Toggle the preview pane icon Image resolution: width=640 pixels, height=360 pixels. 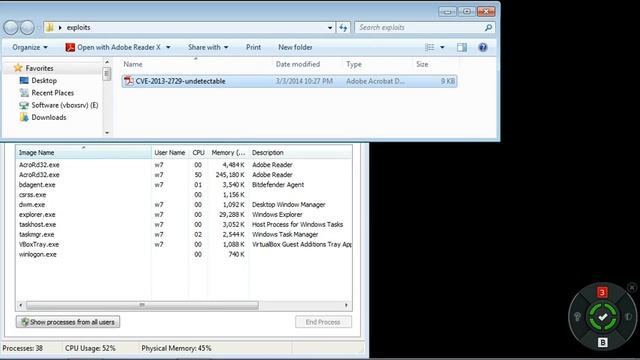tap(462, 47)
